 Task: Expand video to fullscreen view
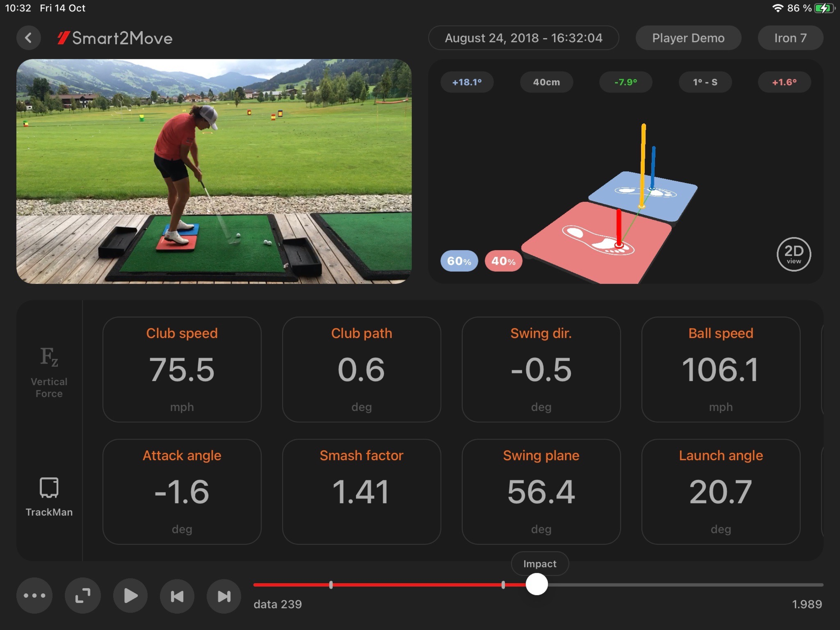[82, 596]
